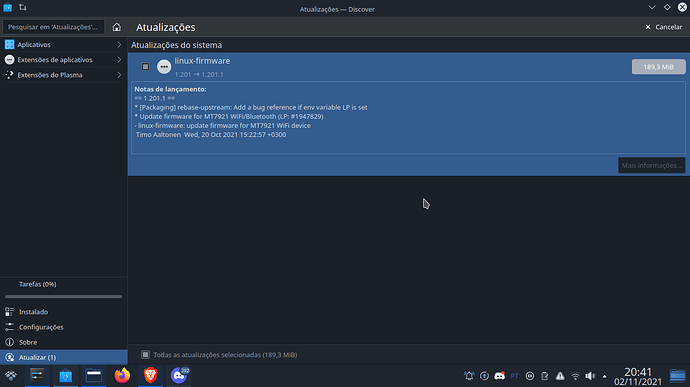Click the Discover app icon in title bar
This screenshot has width=690, height=387.
pos(7,7)
